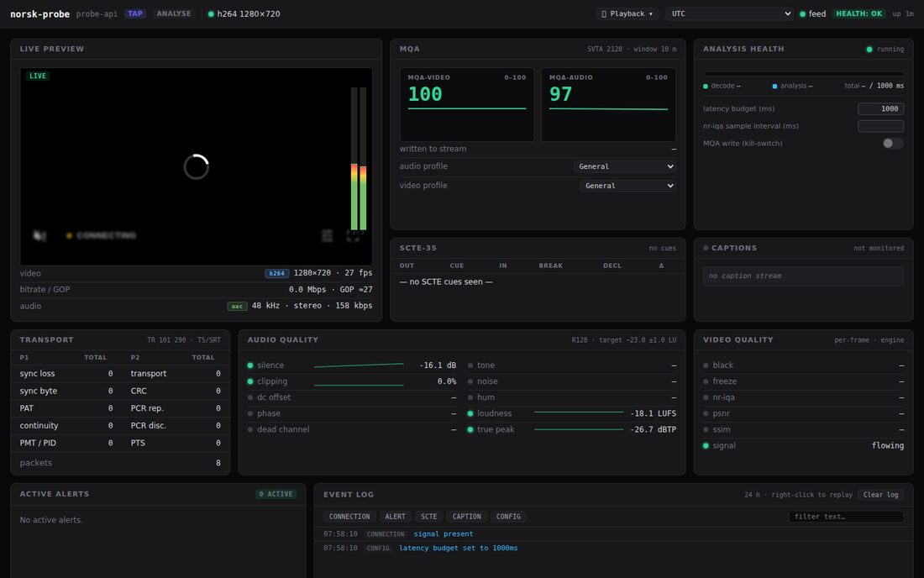Click the norsk-probe logo title

click(x=39, y=14)
